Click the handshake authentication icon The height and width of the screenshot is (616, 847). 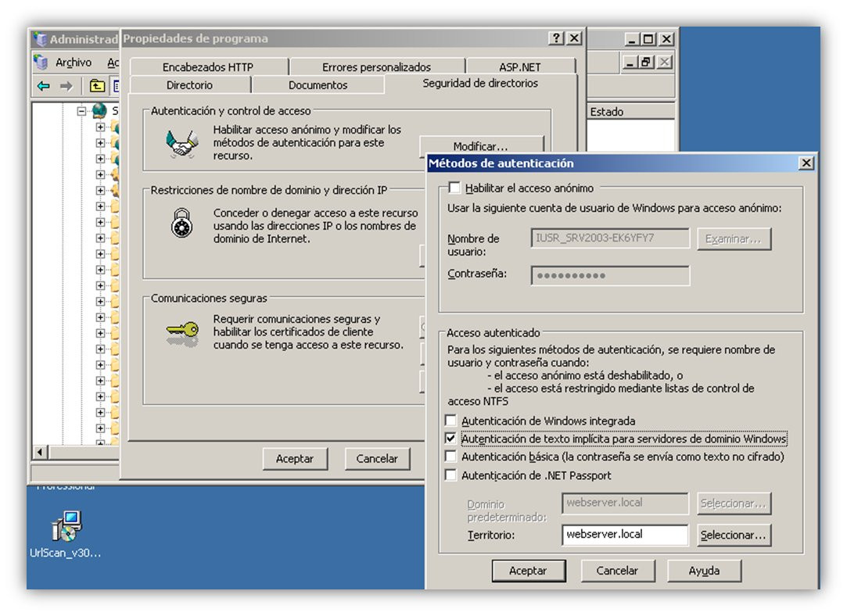point(181,144)
